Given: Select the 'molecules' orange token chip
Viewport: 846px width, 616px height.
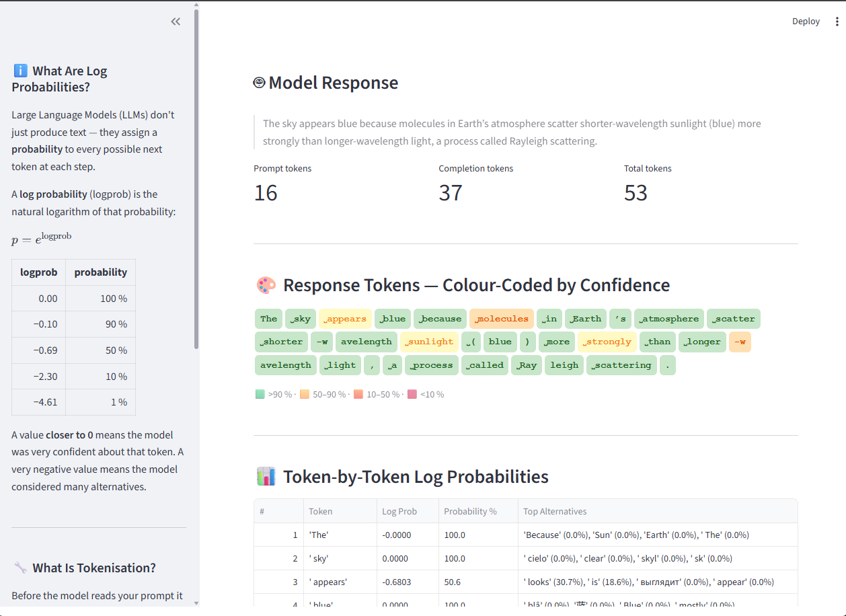Looking at the screenshot, I should point(501,319).
